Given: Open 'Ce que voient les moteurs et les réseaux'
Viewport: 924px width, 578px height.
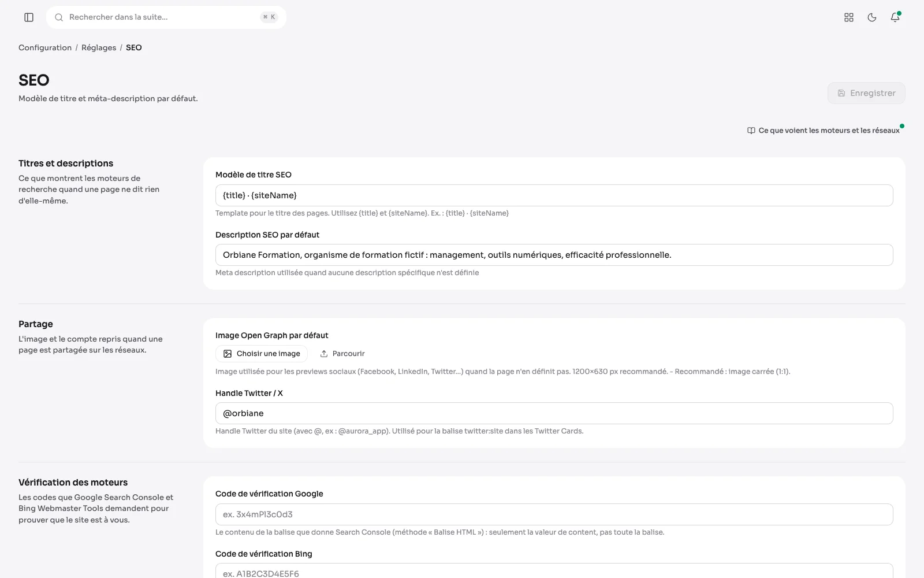Looking at the screenshot, I should click(x=824, y=131).
